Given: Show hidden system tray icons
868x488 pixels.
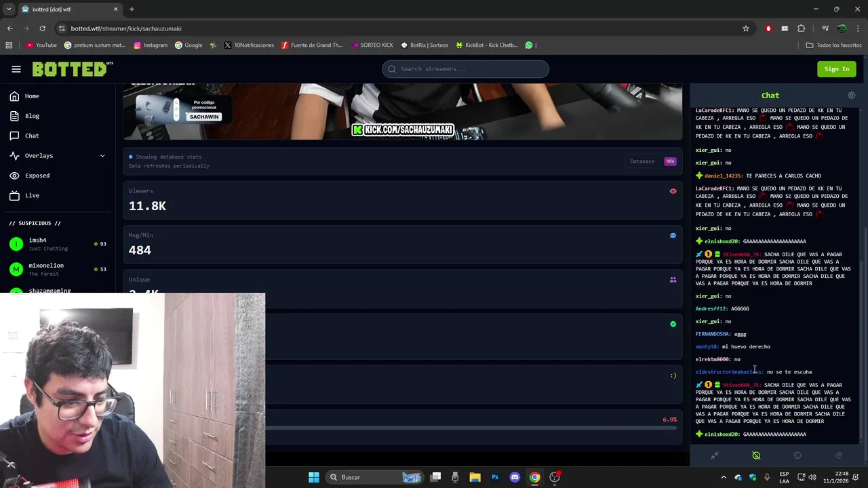Looking at the screenshot, I should 723,477.
